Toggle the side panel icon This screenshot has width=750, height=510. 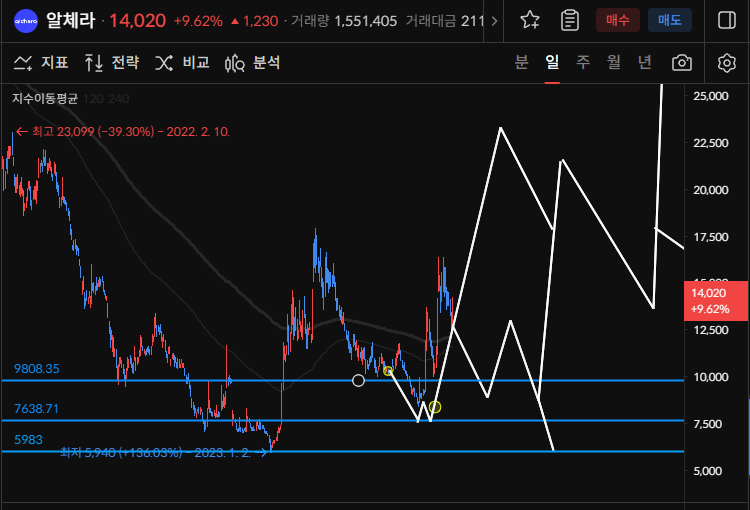point(727,20)
